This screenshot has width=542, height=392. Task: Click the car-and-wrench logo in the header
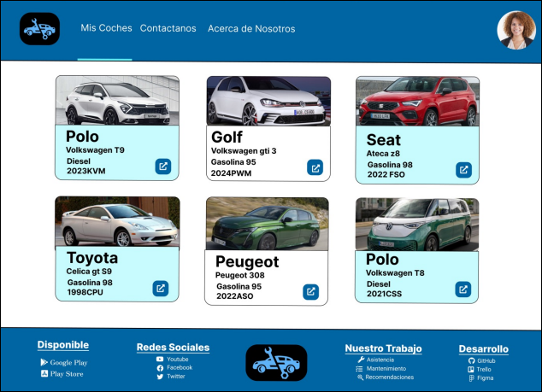[39, 29]
